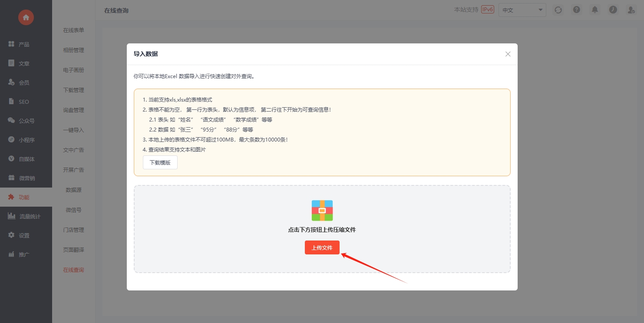Screen dimensions: 644x323
Task: Click the home icon in sidebar
Action: click(x=26, y=17)
